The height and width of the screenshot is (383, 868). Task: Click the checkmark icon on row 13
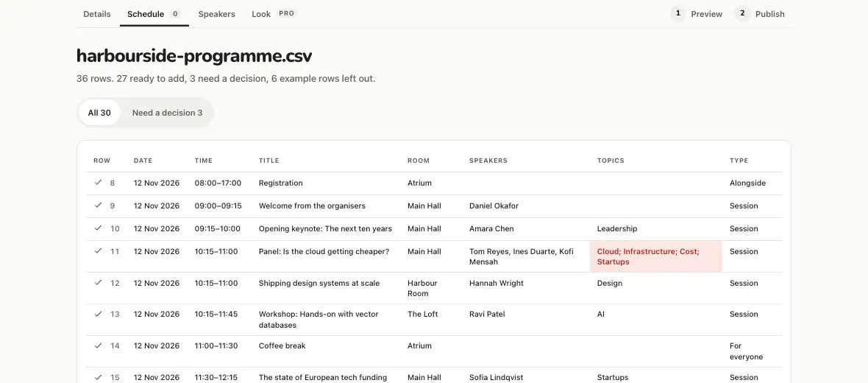click(98, 313)
